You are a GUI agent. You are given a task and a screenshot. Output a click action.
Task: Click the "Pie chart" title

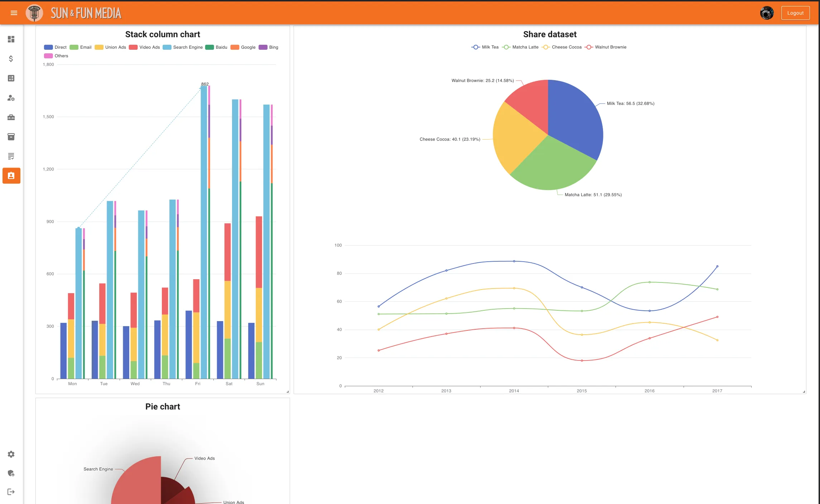pyautogui.click(x=163, y=407)
